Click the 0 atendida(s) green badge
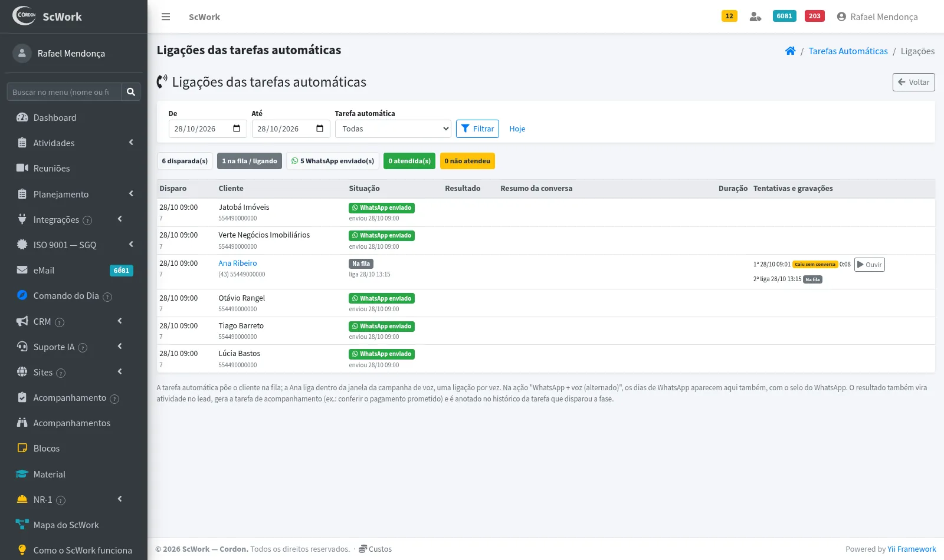Viewport: 944px width, 560px height. pyautogui.click(x=409, y=161)
